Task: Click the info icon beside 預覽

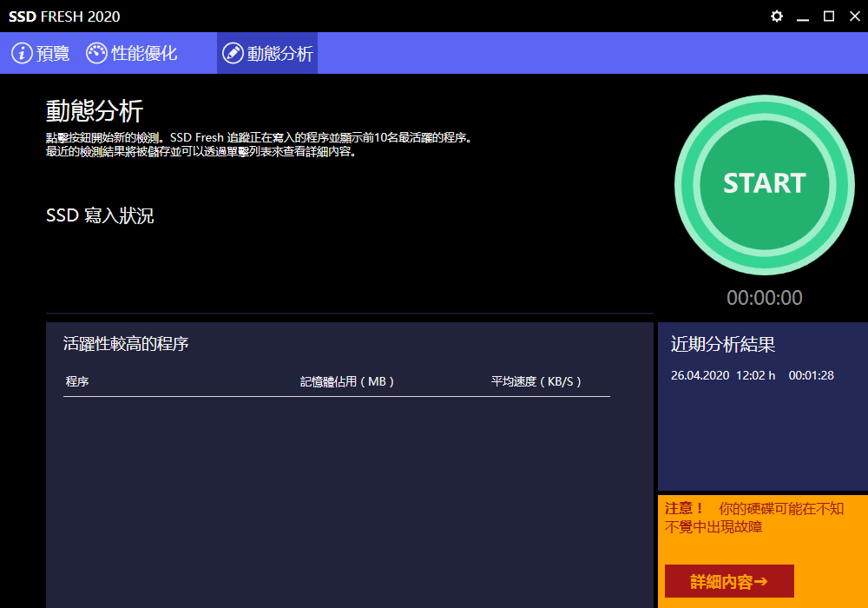Action: click(x=22, y=53)
